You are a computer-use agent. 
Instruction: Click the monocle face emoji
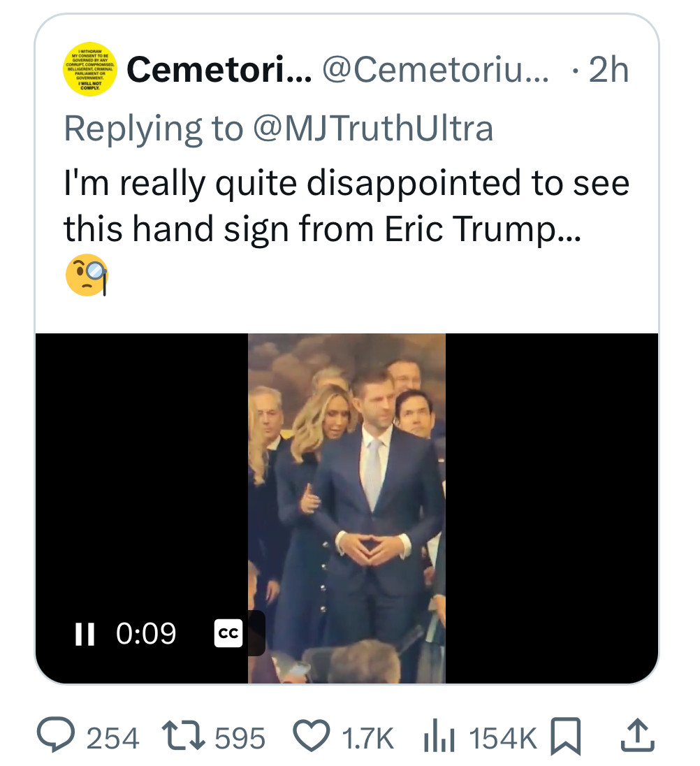coord(87,275)
